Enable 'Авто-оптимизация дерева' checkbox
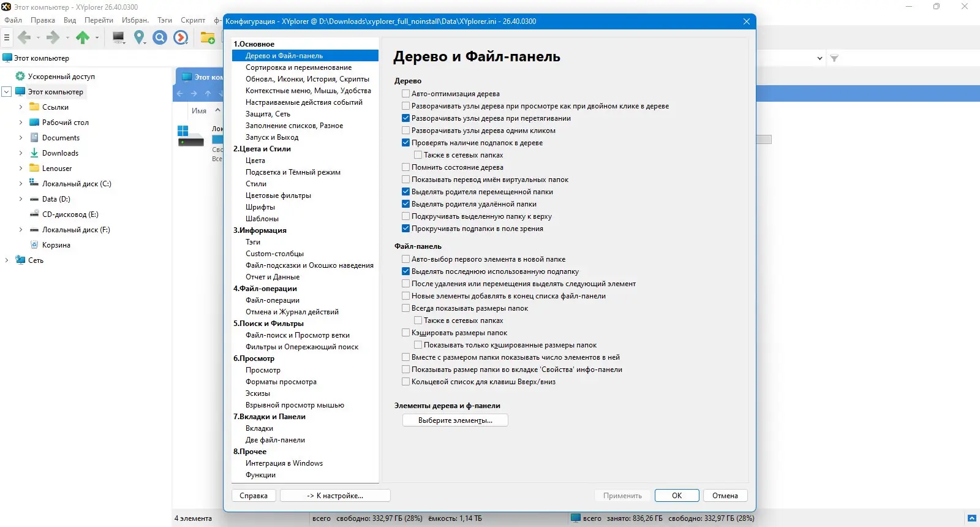The width and height of the screenshot is (980, 527). pos(405,94)
